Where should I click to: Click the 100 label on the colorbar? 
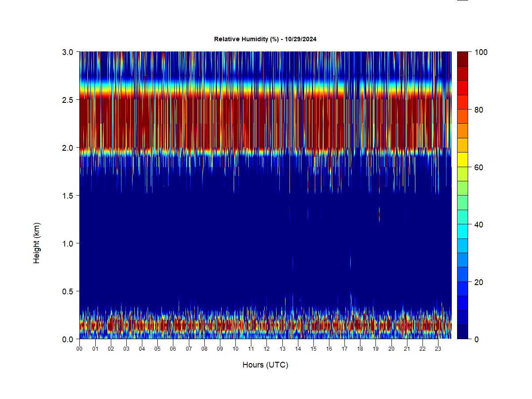pyautogui.click(x=481, y=52)
